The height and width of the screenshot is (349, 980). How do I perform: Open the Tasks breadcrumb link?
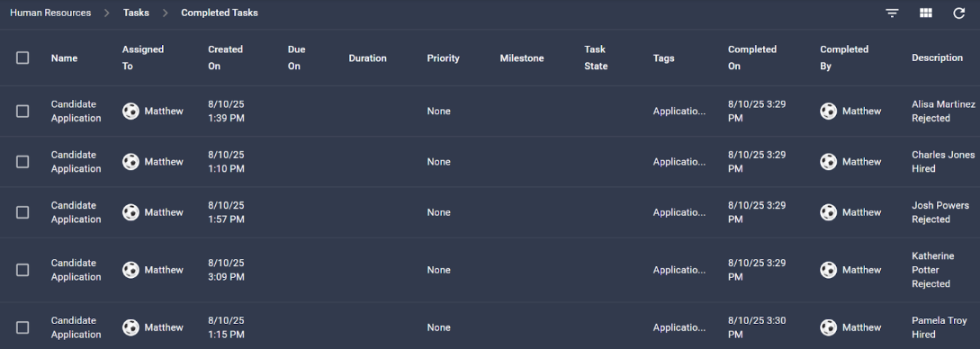(136, 13)
